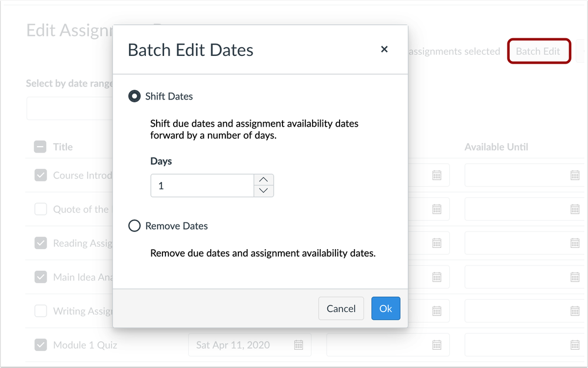
Task: Close the Batch Edit Dates dialog
Action: pyautogui.click(x=384, y=49)
